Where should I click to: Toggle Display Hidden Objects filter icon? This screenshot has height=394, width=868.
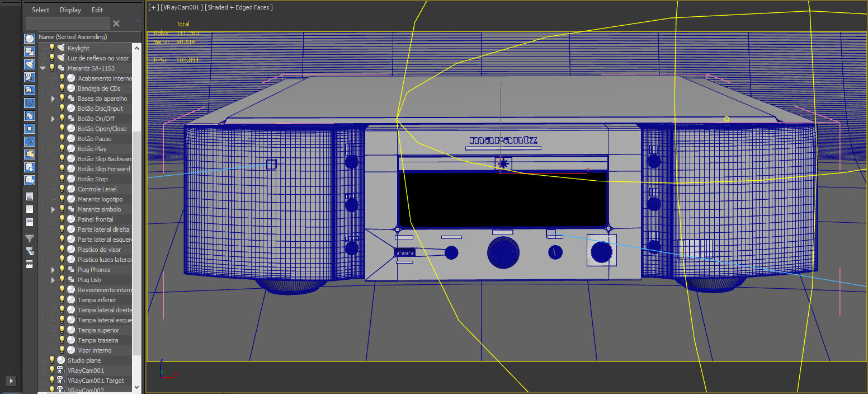point(30,180)
